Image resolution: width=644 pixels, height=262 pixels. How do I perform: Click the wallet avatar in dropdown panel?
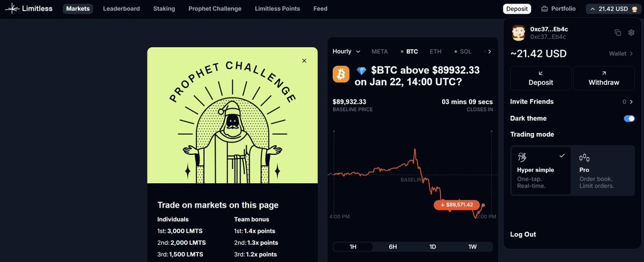(518, 33)
